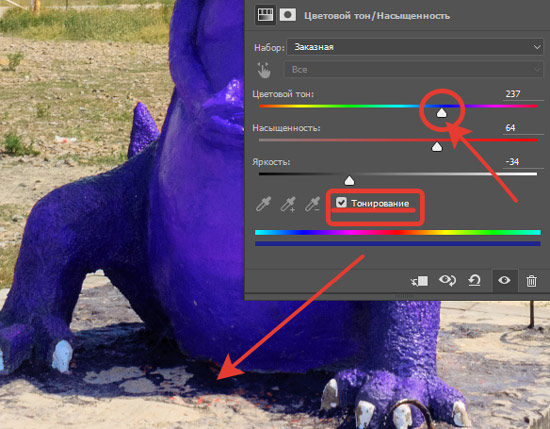This screenshot has width=550, height=429.
Task: Click the Цветовой тон slider handle
Action: click(x=441, y=113)
